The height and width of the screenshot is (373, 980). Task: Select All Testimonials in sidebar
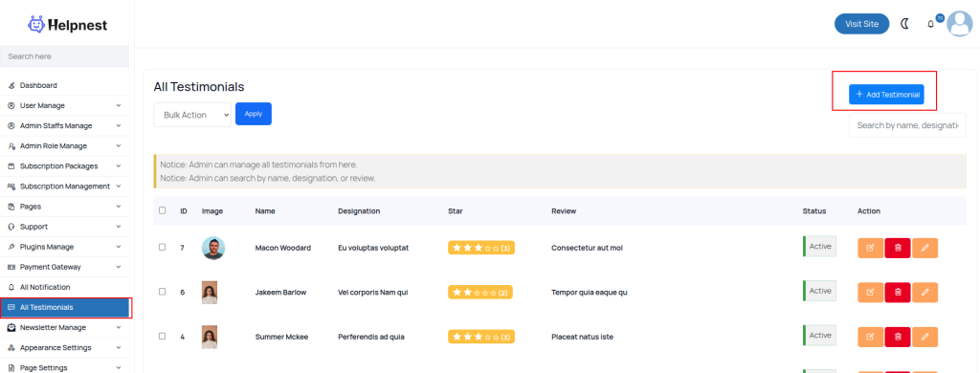click(64, 307)
